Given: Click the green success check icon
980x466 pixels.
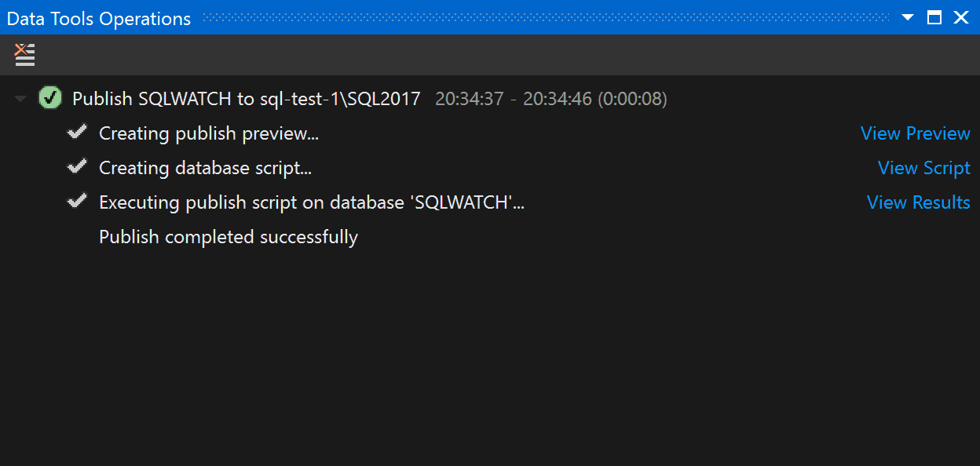Looking at the screenshot, I should pyautogui.click(x=50, y=98).
